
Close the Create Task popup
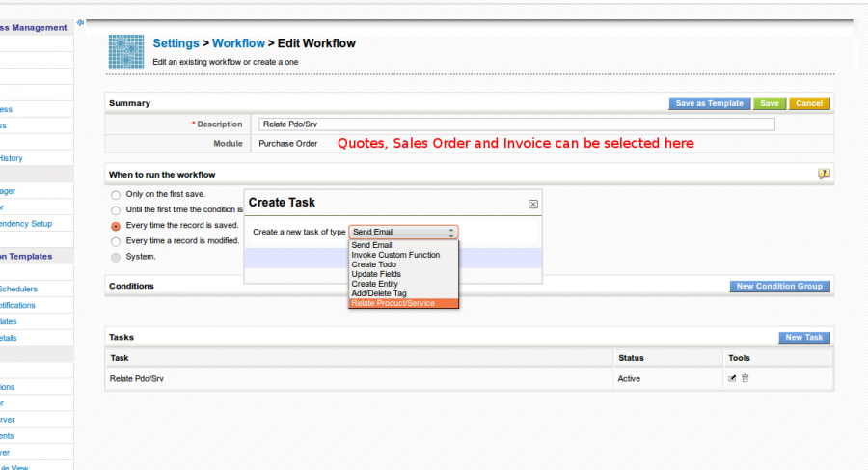click(533, 204)
